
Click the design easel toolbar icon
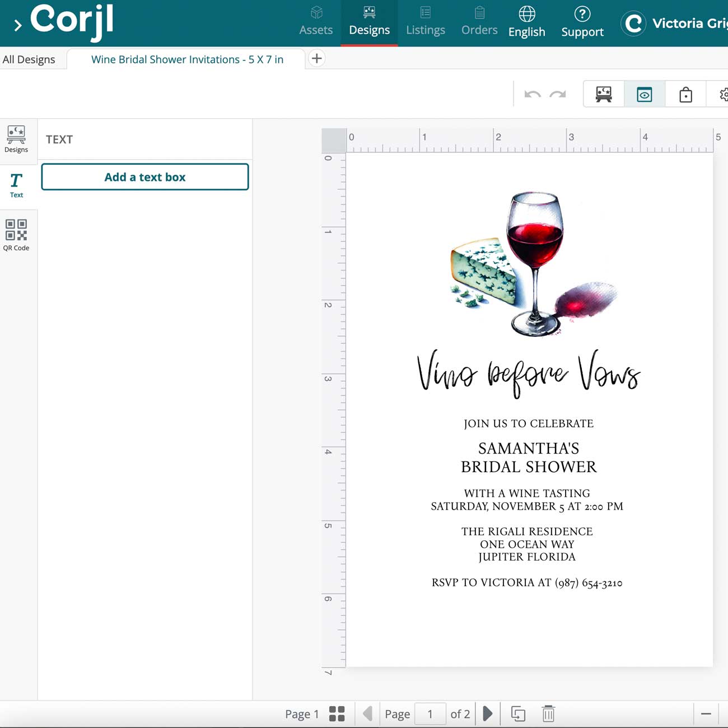(604, 94)
